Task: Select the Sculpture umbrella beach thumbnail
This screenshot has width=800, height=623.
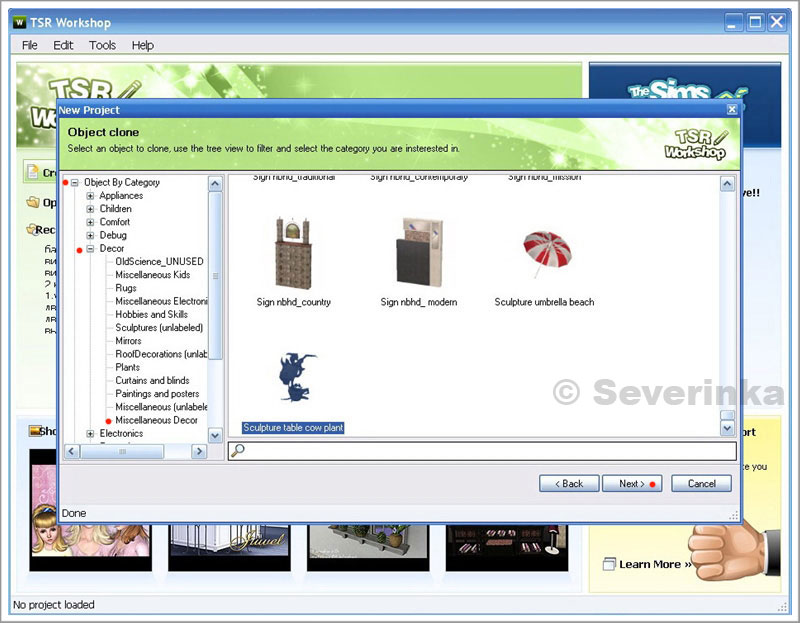Action: pos(546,254)
